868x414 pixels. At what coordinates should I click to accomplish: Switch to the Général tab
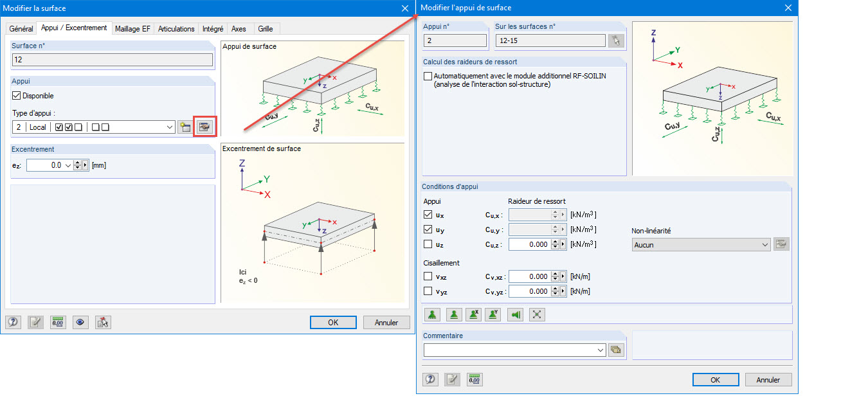pos(21,29)
